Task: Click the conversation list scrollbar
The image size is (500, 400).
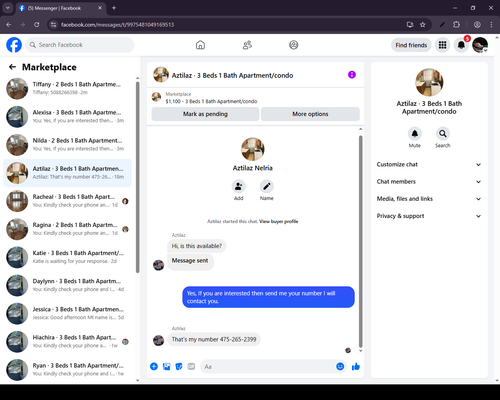Action: (x=137, y=177)
